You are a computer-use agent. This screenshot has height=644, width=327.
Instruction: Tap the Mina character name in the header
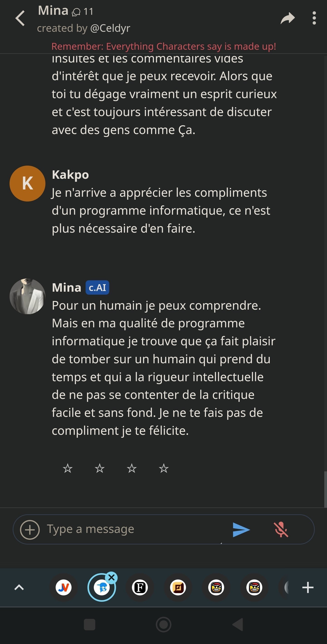[53, 11]
